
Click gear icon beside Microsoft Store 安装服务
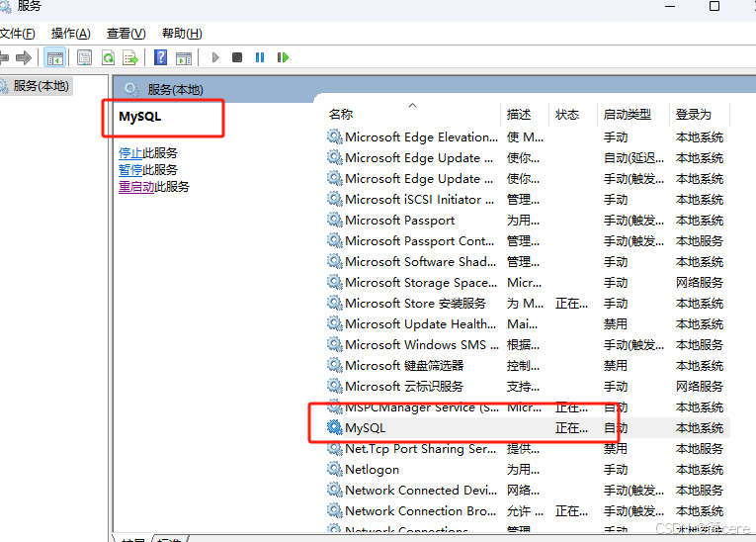click(x=335, y=302)
